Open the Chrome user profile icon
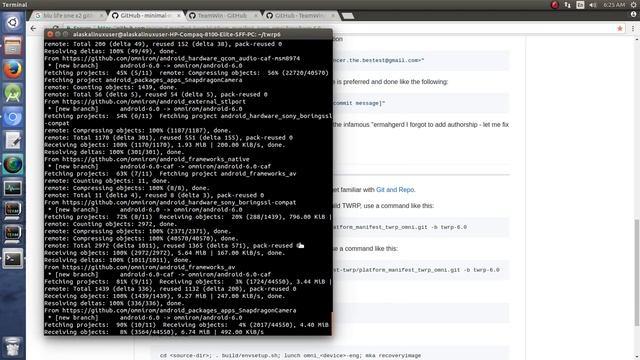The height and width of the screenshot is (360, 640). (633, 14)
